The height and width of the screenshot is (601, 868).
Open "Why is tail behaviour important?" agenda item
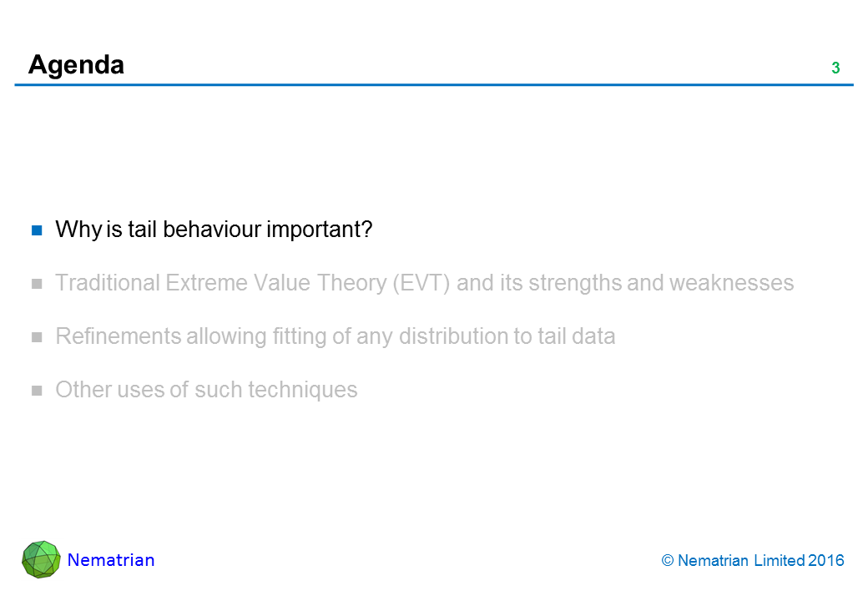click(x=214, y=230)
